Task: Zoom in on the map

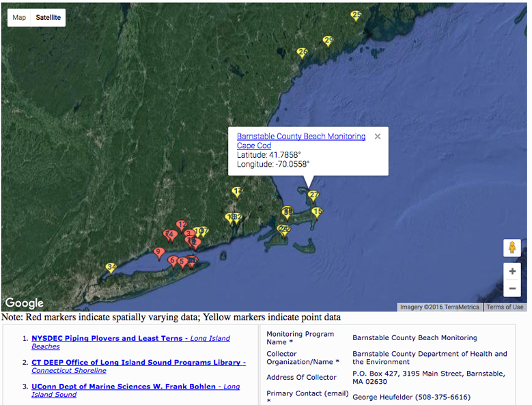Action: point(512,271)
